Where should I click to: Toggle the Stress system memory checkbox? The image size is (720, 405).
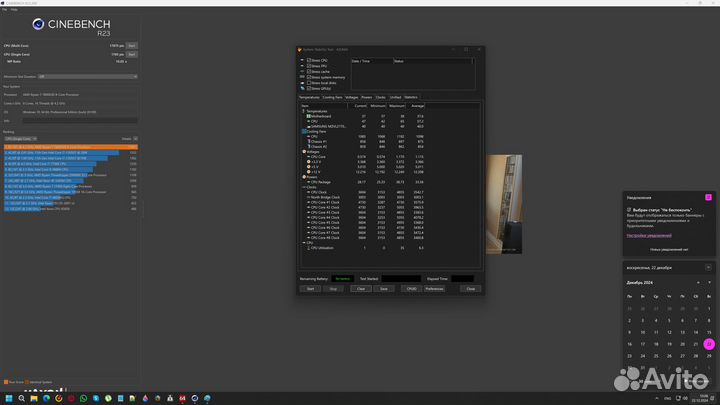[309, 77]
